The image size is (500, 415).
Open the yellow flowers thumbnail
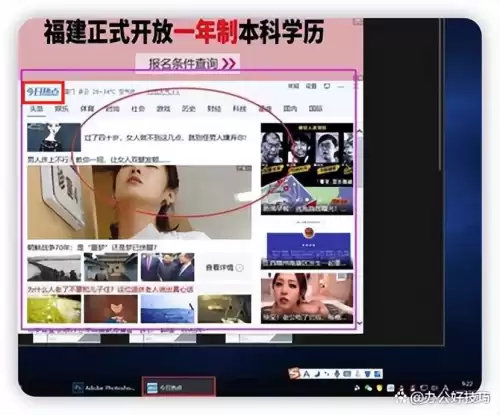click(54, 308)
